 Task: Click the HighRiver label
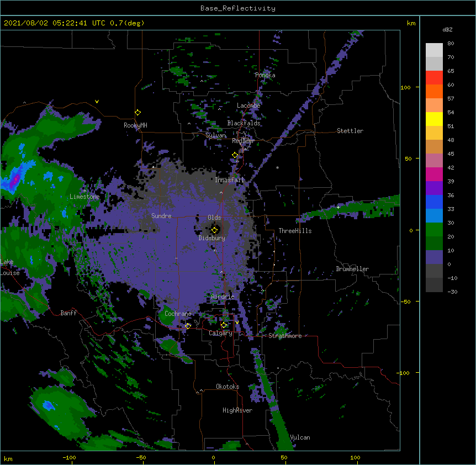237,410
